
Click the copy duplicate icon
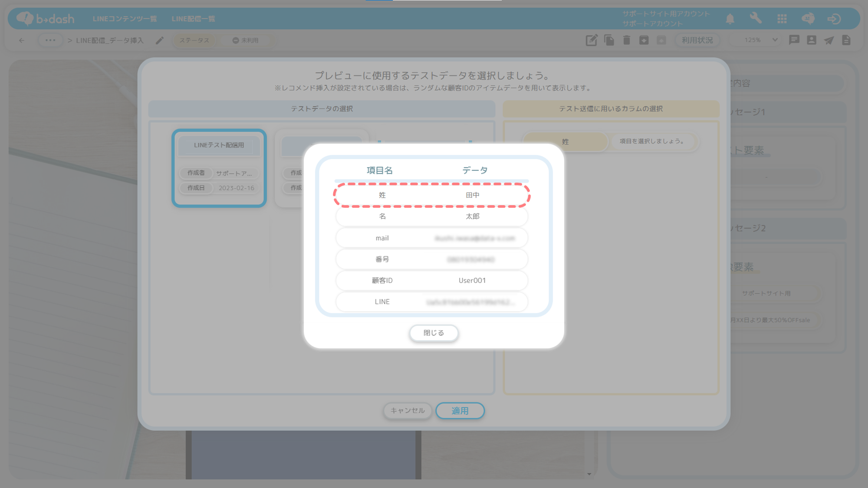(609, 40)
